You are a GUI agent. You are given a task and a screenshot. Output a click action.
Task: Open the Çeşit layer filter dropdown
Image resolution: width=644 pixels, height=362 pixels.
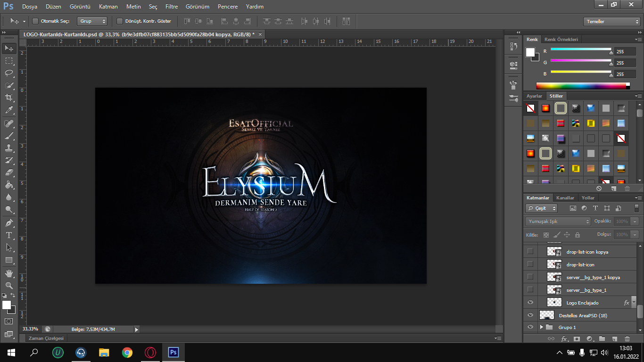542,208
